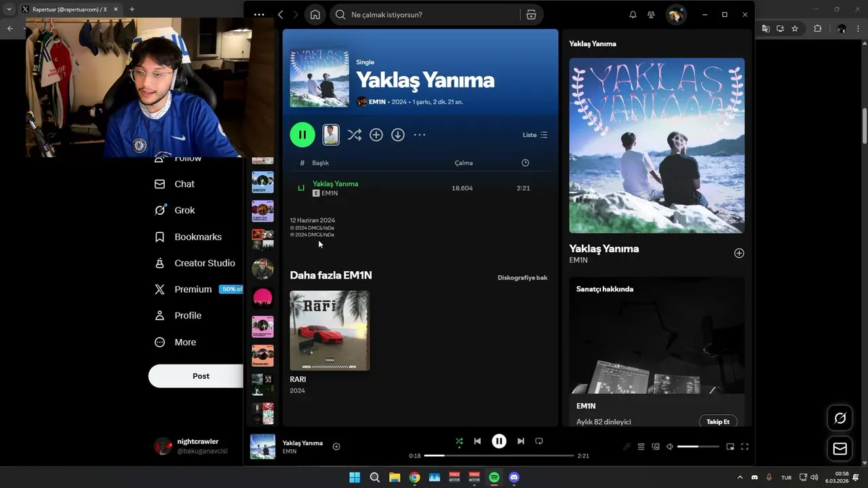868x488 pixels.
Task: Sort tracks by Çalma column header
Action: point(464,163)
